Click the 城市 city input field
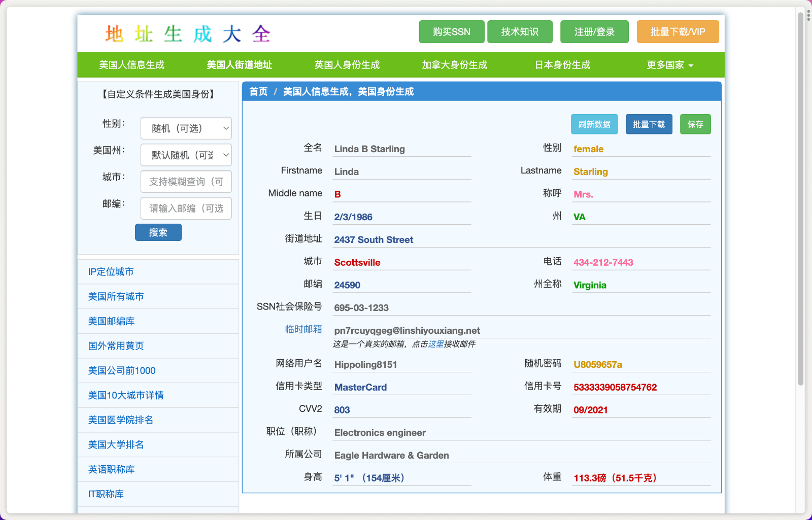This screenshot has height=520, width=812. pyautogui.click(x=186, y=182)
